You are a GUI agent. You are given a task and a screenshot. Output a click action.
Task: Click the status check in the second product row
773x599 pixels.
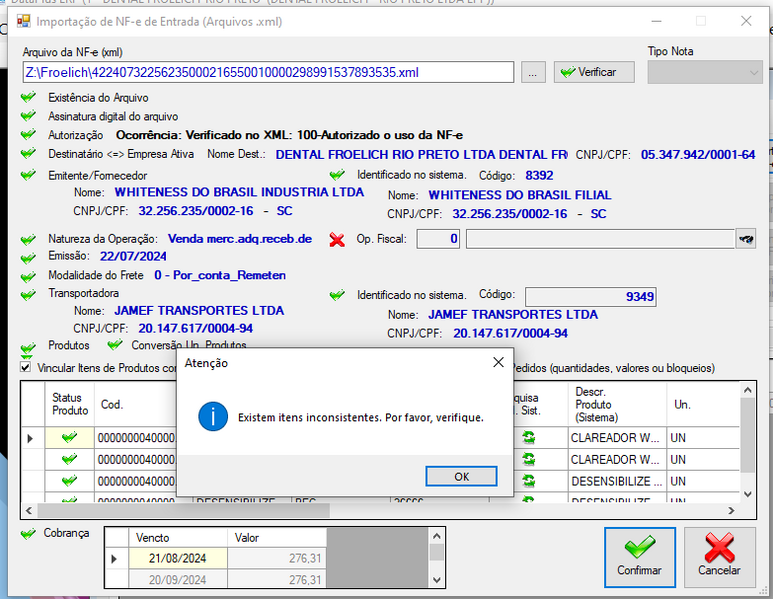click(x=70, y=459)
